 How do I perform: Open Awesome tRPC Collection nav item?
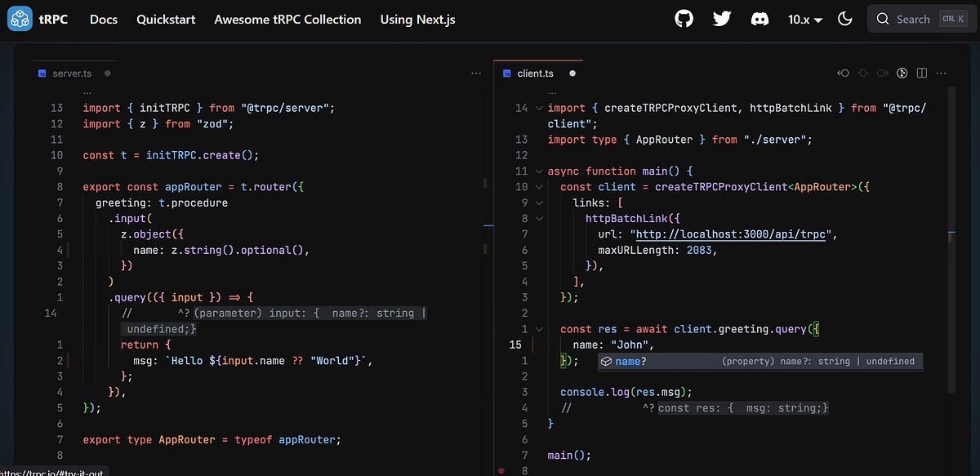click(287, 19)
